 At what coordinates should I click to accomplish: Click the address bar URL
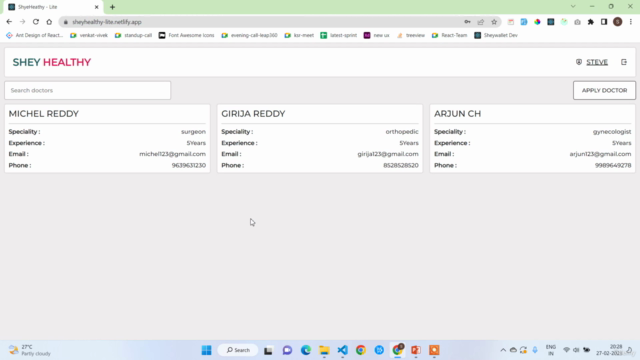pyautogui.click(x=107, y=22)
